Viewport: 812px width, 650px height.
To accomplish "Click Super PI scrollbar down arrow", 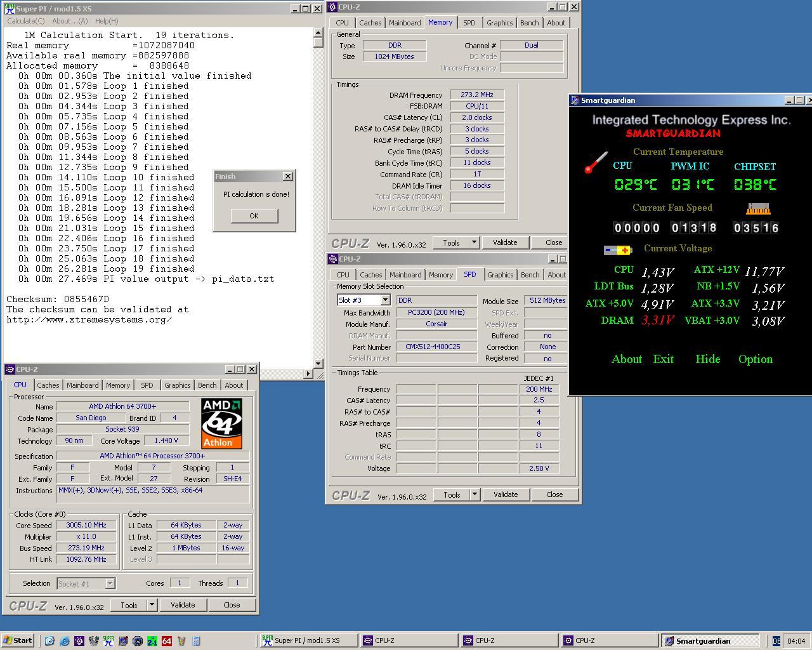I will [x=318, y=364].
